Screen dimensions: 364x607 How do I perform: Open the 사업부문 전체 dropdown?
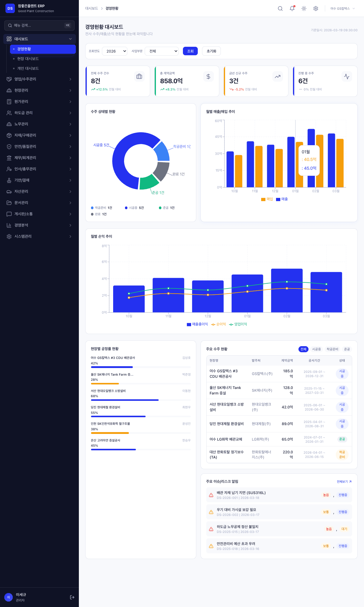[162, 51]
